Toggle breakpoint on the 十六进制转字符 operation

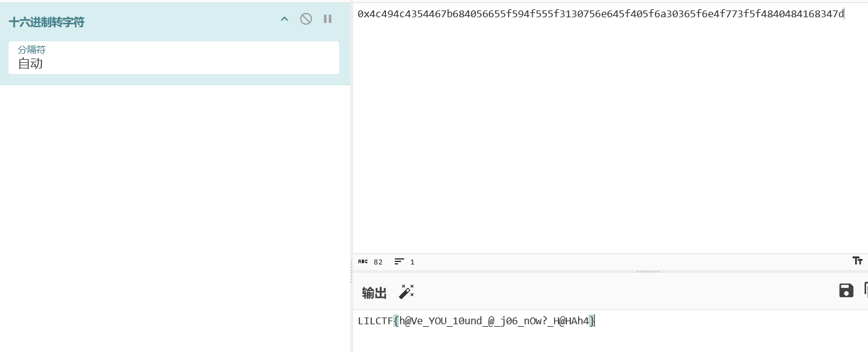328,19
